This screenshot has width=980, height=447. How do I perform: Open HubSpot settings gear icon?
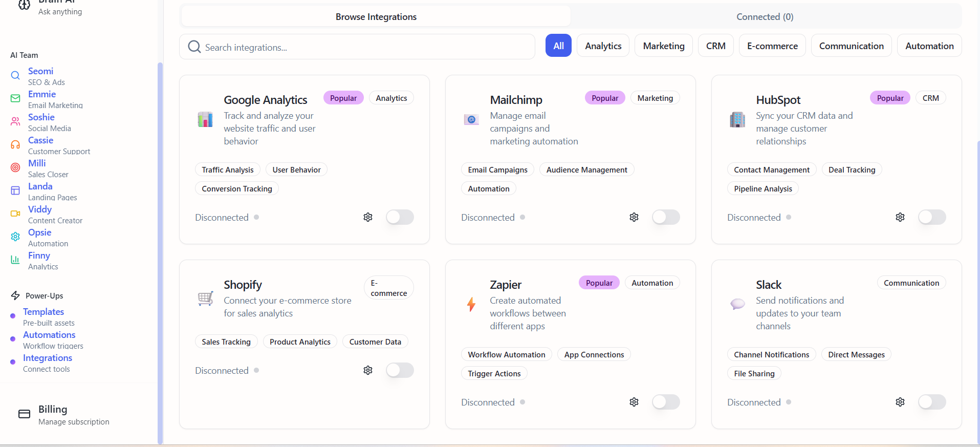coord(900,217)
